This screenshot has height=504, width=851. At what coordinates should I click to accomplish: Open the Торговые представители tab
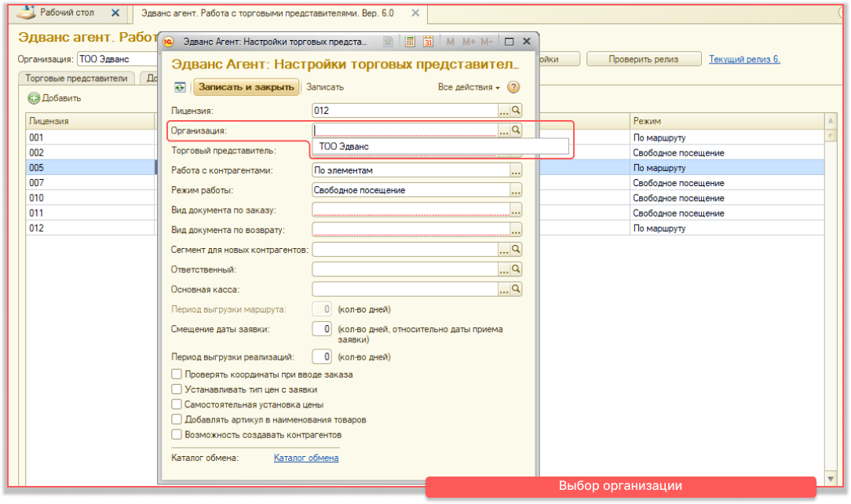[76, 79]
